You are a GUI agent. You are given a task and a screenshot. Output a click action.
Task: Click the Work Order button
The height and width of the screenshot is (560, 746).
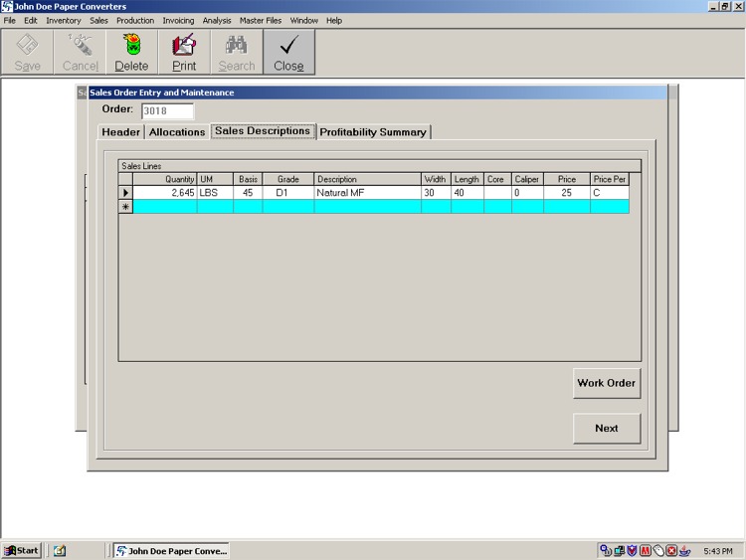tap(607, 383)
